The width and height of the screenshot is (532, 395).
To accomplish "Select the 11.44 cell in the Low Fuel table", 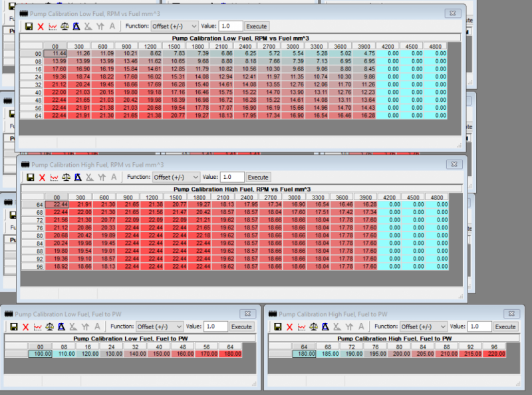I will [57, 53].
